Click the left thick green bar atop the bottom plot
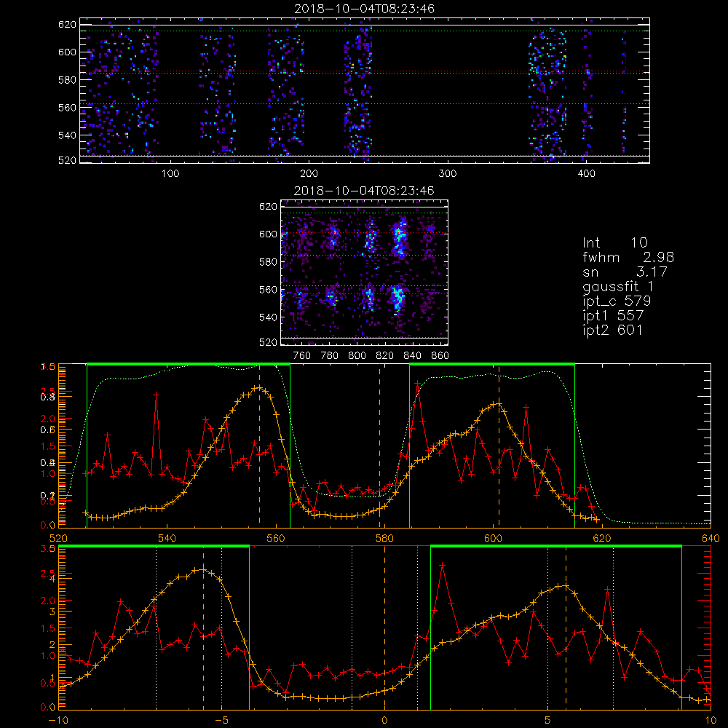728x728 pixels. pos(154,547)
